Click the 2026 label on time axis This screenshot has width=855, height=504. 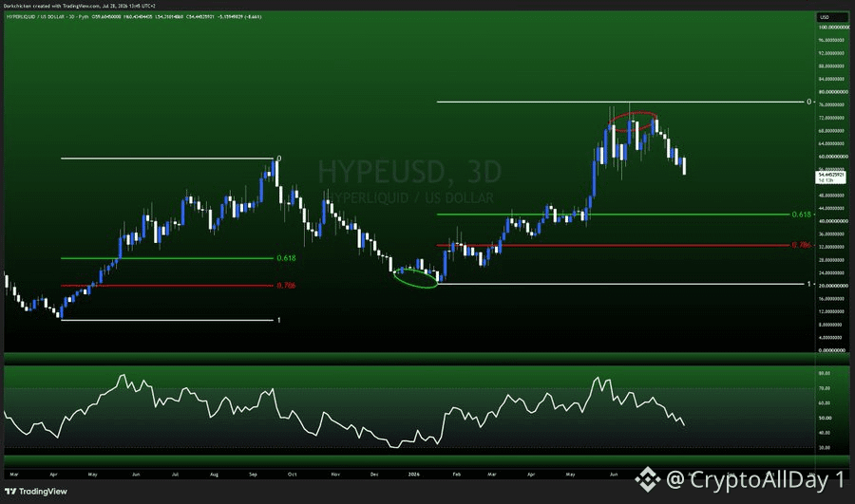[x=414, y=475]
